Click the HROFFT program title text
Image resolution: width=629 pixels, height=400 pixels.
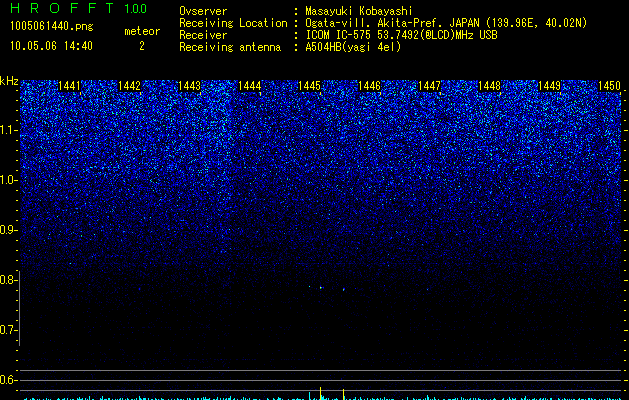tap(62, 8)
